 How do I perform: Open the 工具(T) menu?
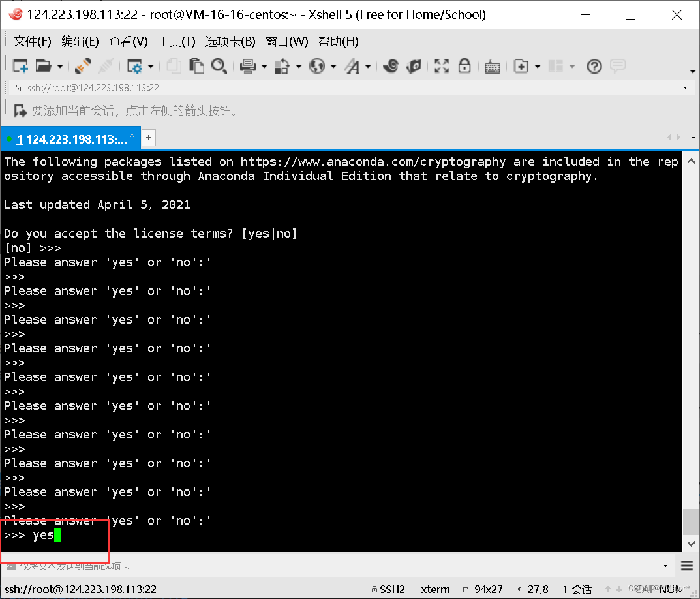pyautogui.click(x=177, y=42)
